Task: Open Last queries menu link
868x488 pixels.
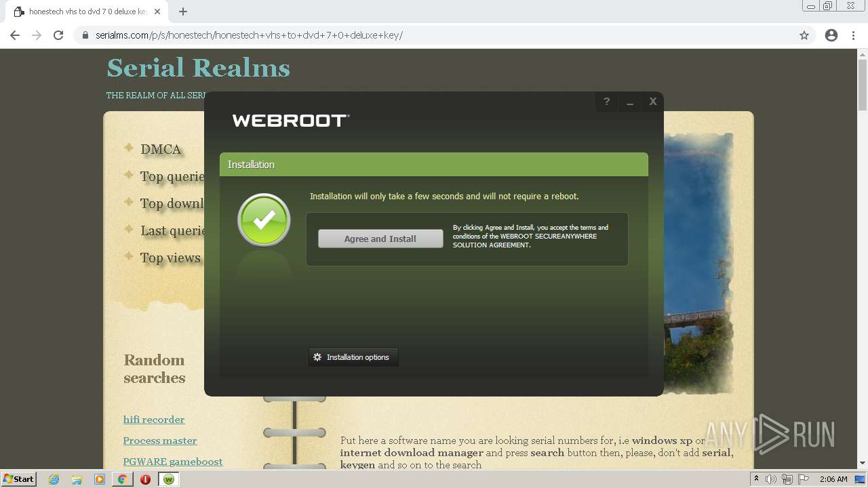Action: (172, 230)
